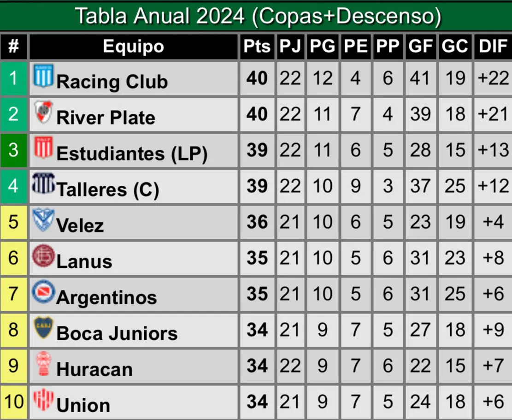Image resolution: width=512 pixels, height=420 pixels.
Task: Click the Tabla Anual 2024 title banner
Action: tap(256, 16)
